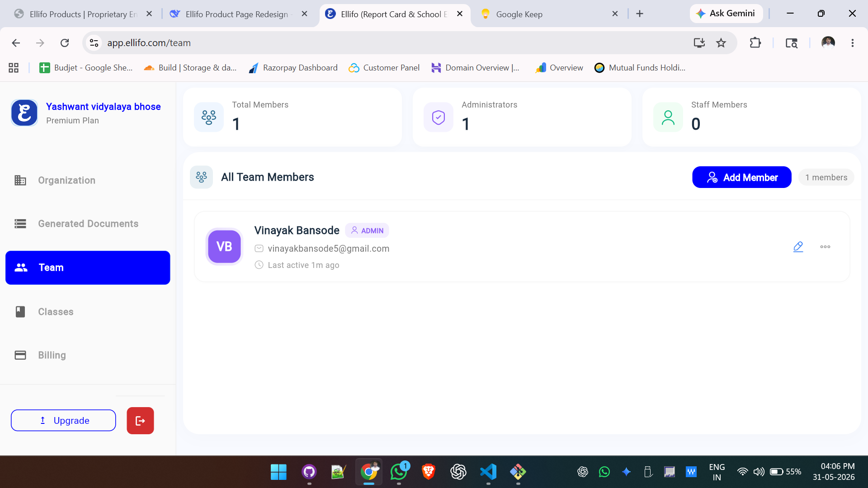Image resolution: width=868 pixels, height=488 pixels.
Task: Open Generated Documents in the sidebar
Action: click(x=88, y=224)
